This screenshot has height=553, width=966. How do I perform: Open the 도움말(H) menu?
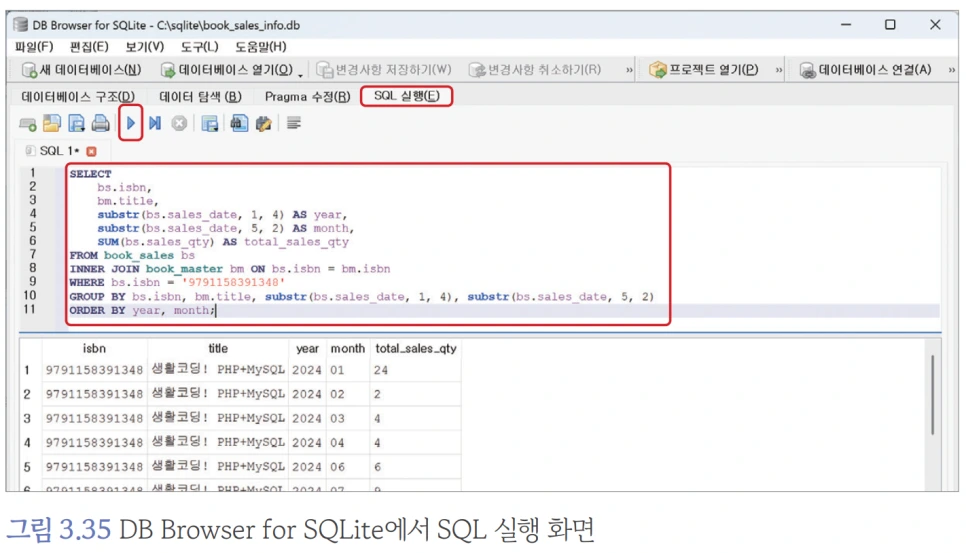[261, 47]
